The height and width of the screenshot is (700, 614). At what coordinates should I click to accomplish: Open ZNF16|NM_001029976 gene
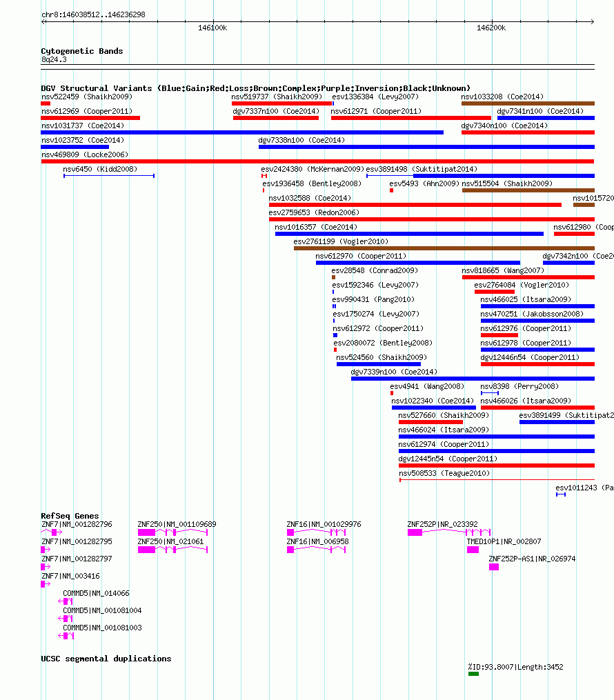(x=324, y=525)
